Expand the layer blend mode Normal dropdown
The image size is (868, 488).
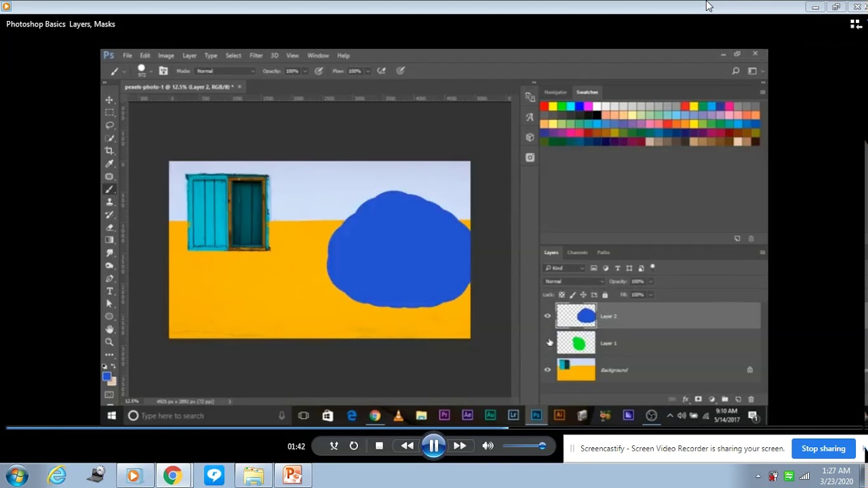click(574, 281)
